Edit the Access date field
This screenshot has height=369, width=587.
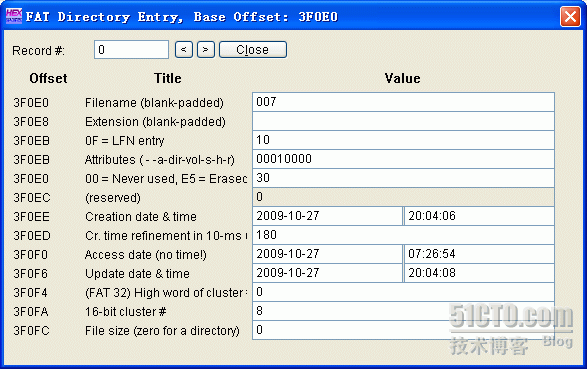(x=328, y=254)
